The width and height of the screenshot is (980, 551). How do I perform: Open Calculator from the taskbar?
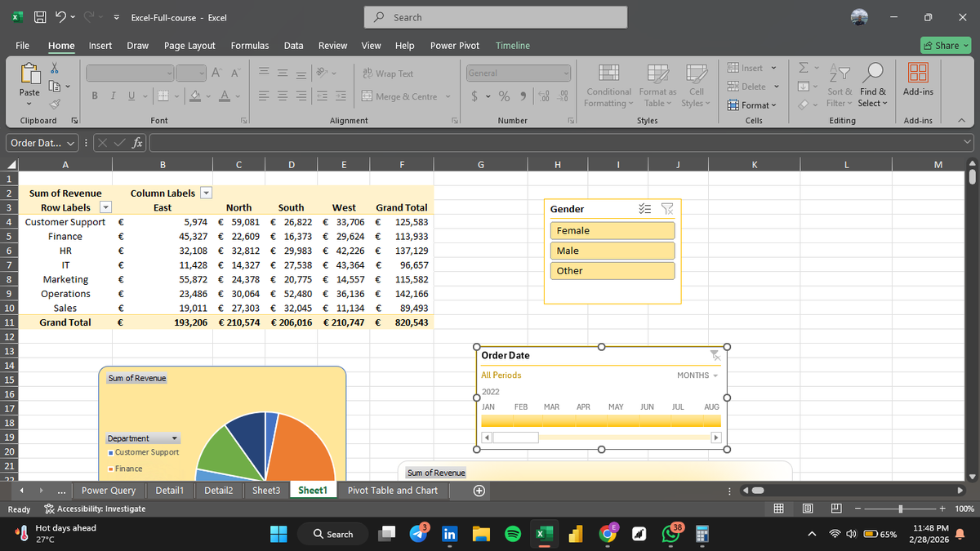(x=702, y=534)
